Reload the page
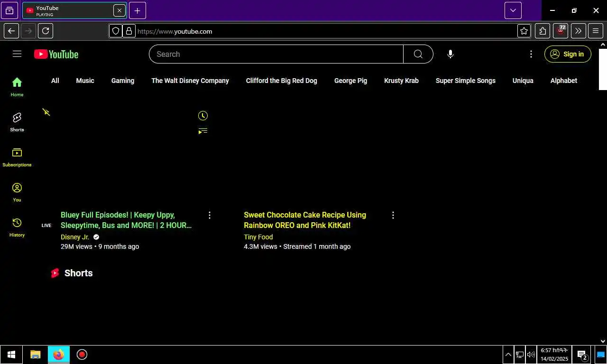 click(x=46, y=31)
